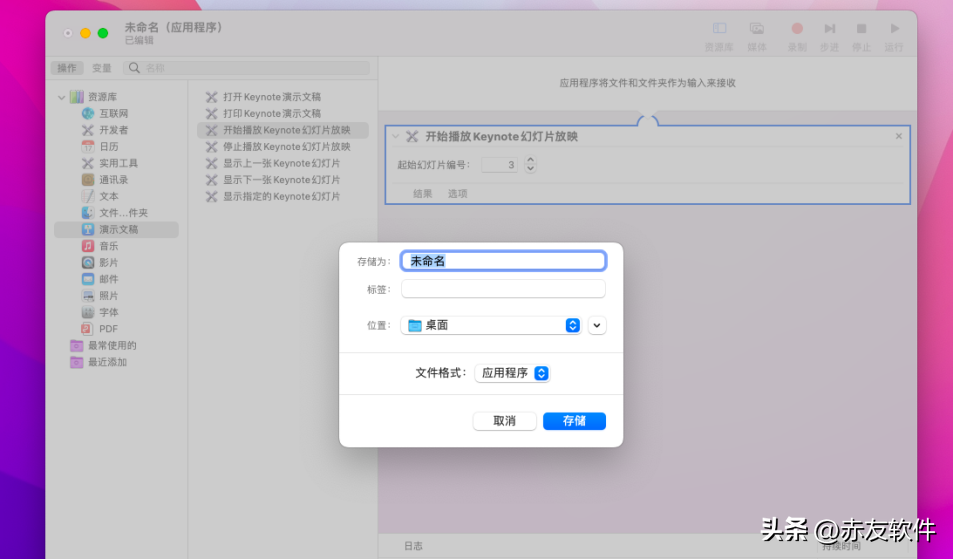Remove the workflow action with X
This screenshot has width=953, height=559.
[x=899, y=136]
